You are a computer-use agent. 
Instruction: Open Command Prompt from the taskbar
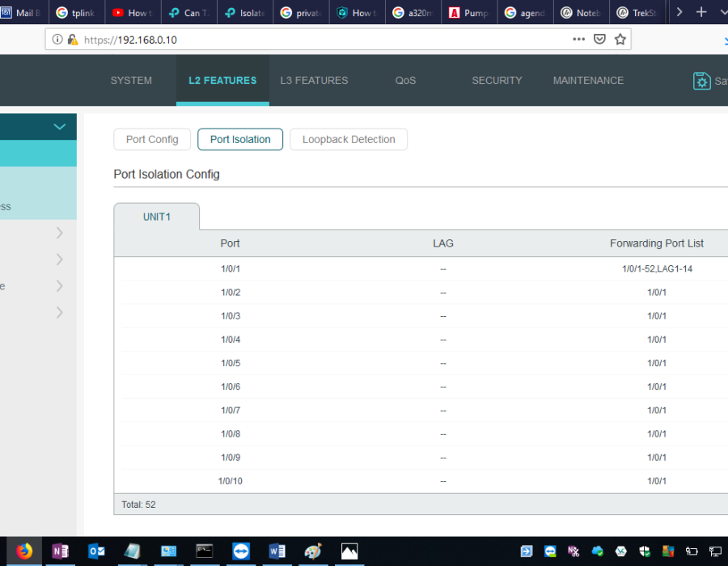205,551
